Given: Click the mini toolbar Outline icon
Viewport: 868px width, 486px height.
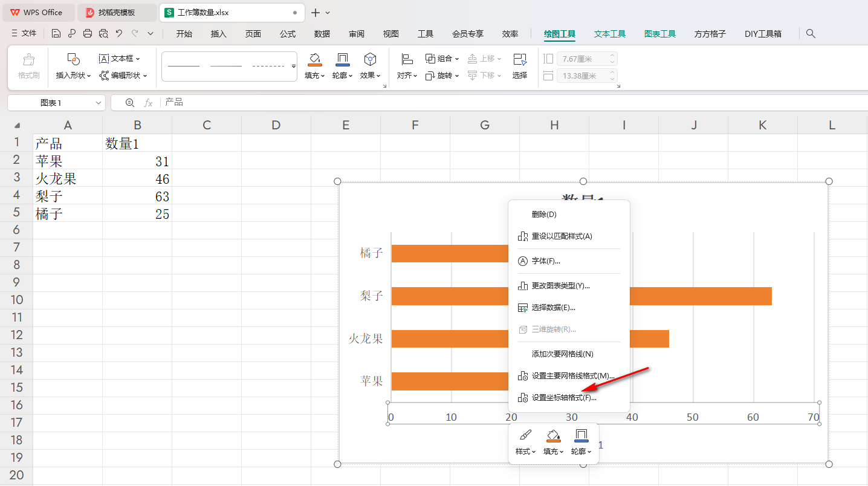Looking at the screenshot, I should 581,436.
